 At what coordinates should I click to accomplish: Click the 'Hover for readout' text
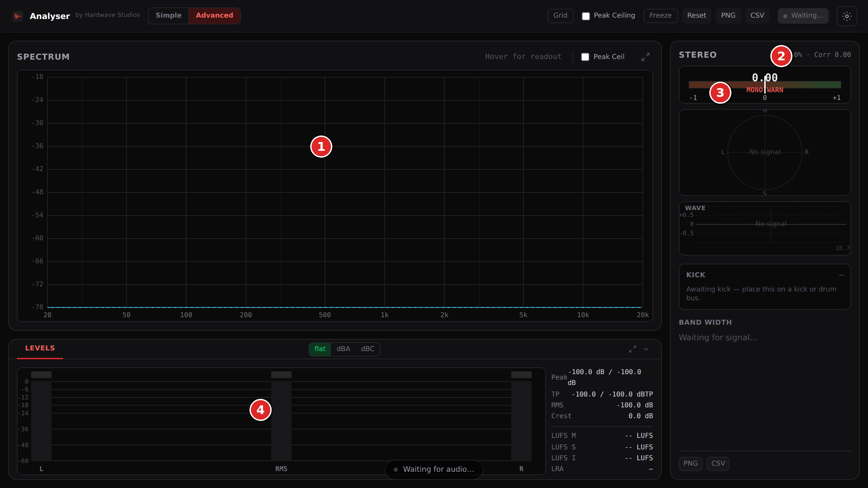coord(523,57)
